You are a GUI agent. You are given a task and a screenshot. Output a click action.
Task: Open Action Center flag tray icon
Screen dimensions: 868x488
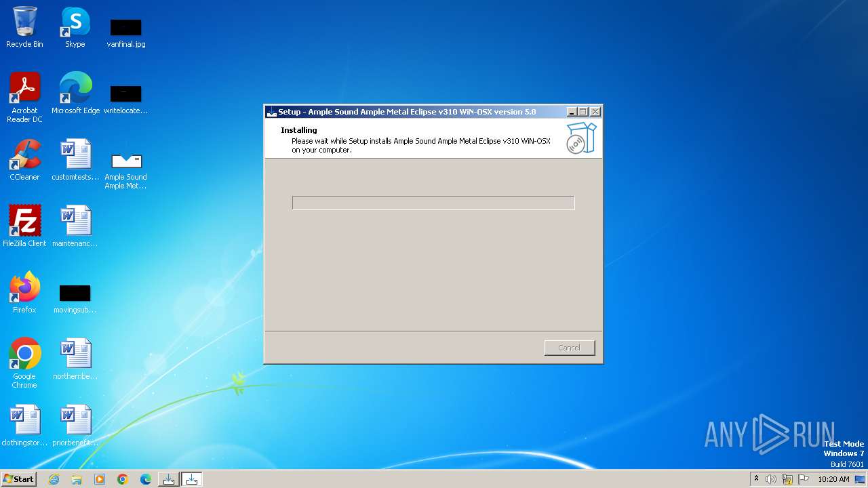point(804,479)
